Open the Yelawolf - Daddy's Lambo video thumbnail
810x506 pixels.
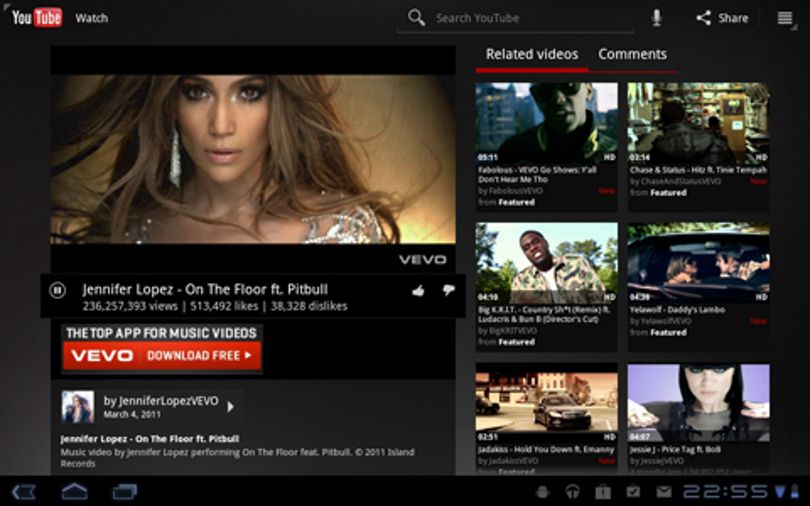698,262
